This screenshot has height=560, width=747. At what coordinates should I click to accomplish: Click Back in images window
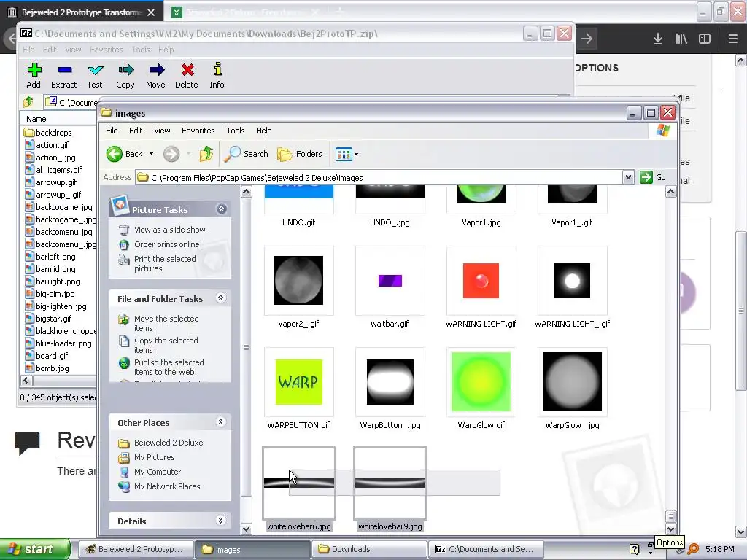(124, 154)
